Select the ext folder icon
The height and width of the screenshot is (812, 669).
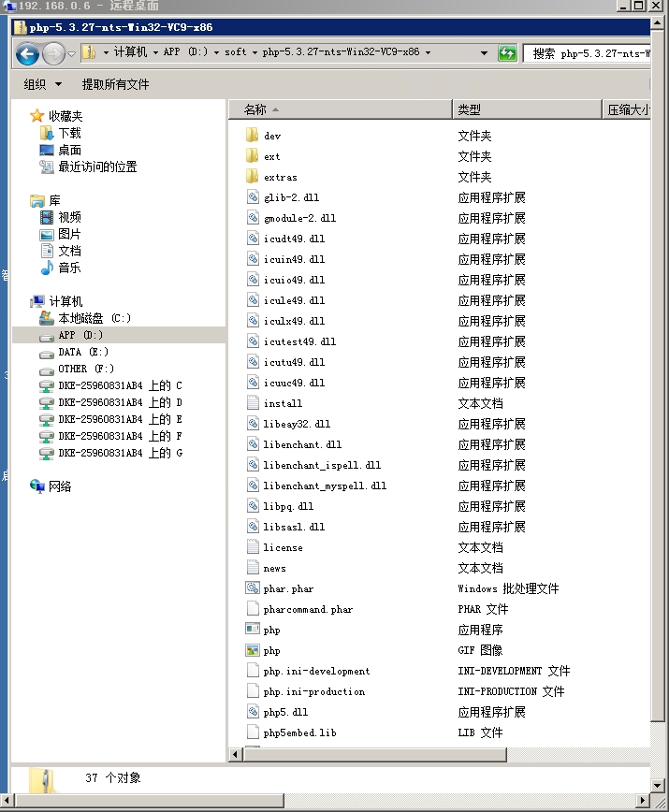252,156
